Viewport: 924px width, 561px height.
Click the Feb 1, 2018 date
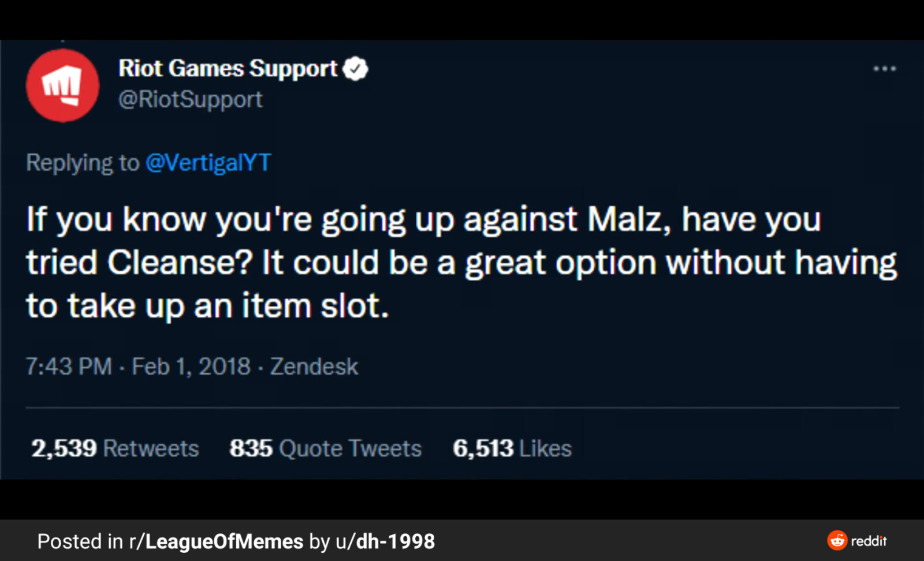191,366
